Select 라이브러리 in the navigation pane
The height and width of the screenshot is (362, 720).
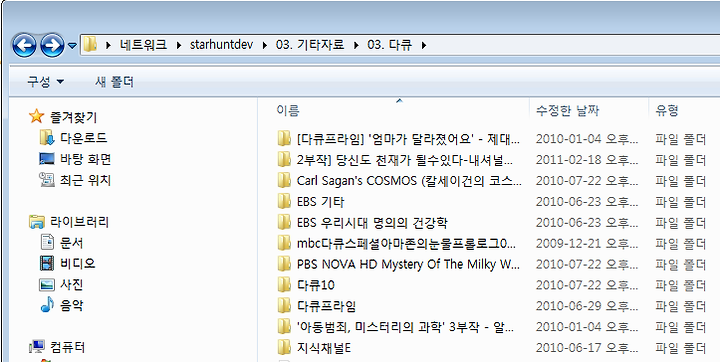point(79,222)
